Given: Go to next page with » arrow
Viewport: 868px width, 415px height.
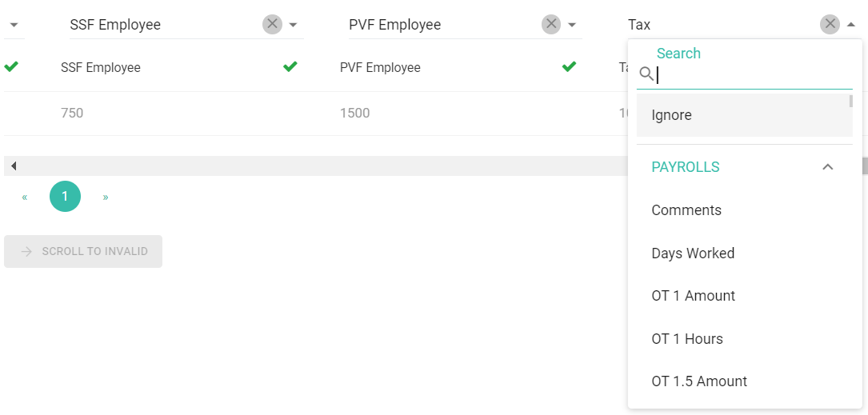Looking at the screenshot, I should tap(106, 197).
